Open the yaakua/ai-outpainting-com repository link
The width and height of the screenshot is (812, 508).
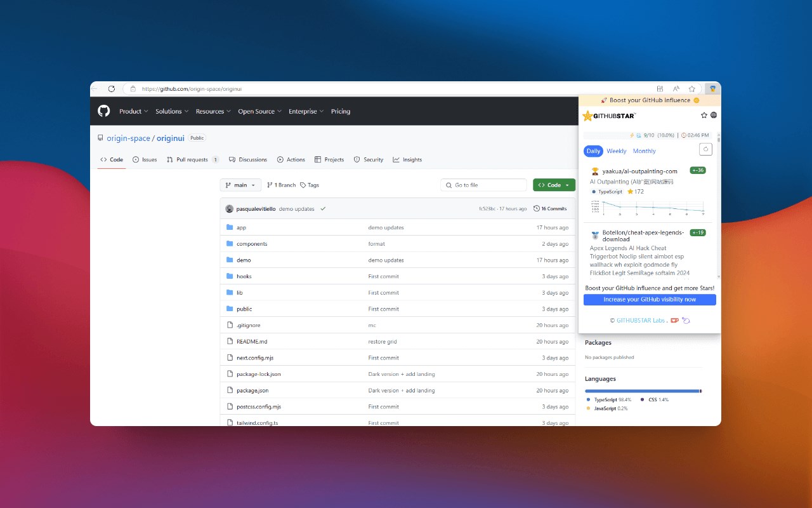[639, 171]
